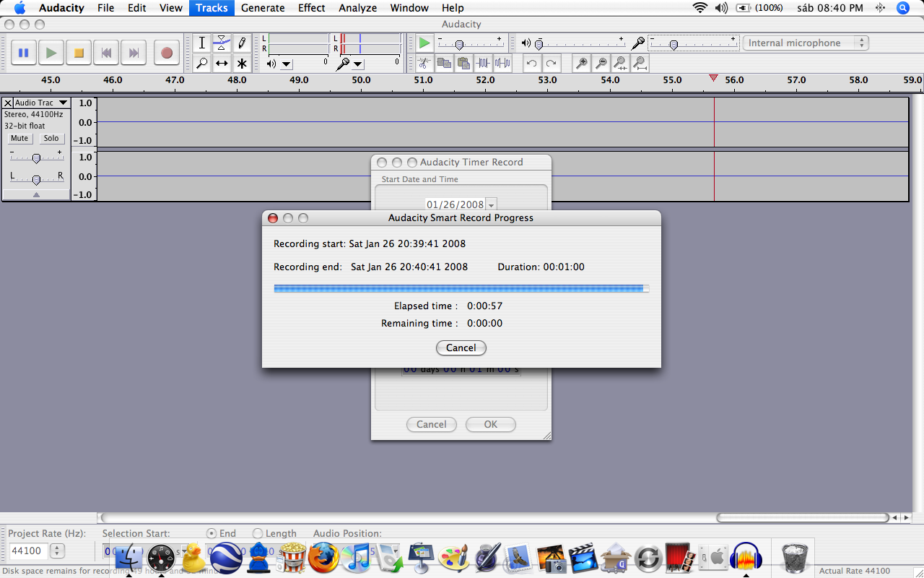Image resolution: width=924 pixels, height=578 pixels.
Task: Open the output meter speaker dropdown
Action: (287, 64)
